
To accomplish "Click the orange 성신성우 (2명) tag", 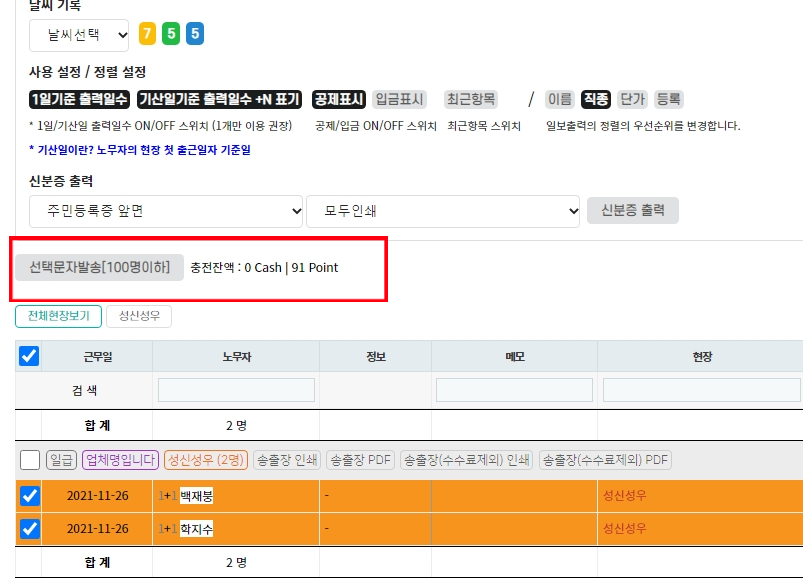I will (x=206, y=460).
